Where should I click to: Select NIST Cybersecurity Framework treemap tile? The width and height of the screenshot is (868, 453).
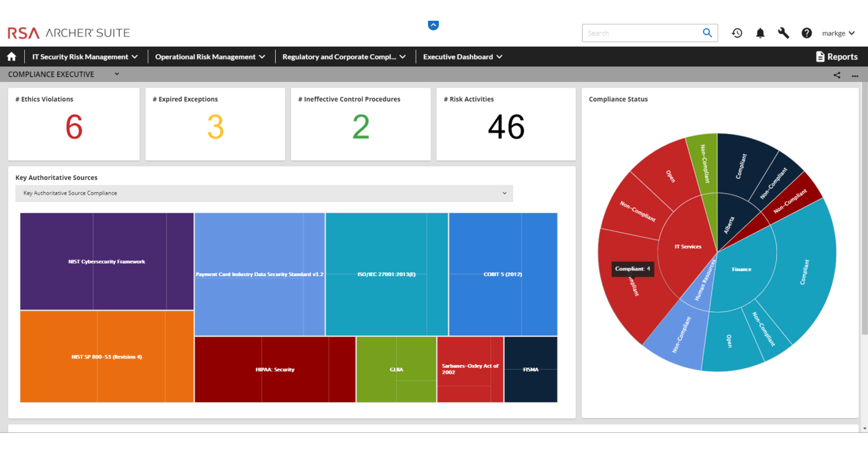coord(107,262)
